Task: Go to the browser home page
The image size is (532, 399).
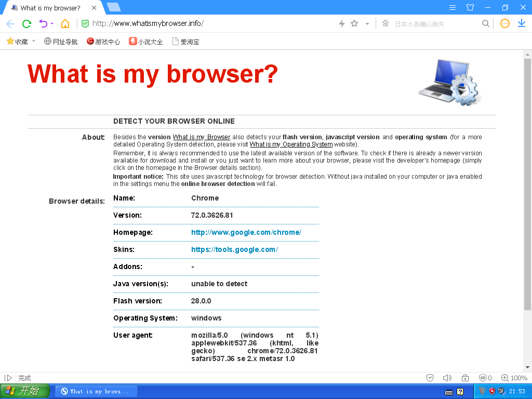Action: click(x=65, y=23)
